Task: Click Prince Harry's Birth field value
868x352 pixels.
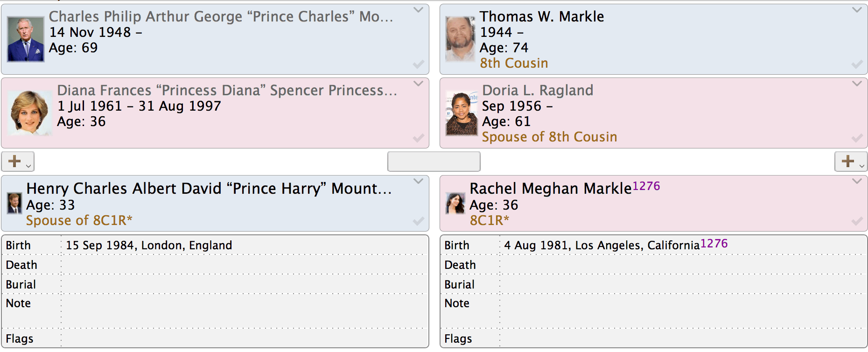Action: point(149,246)
